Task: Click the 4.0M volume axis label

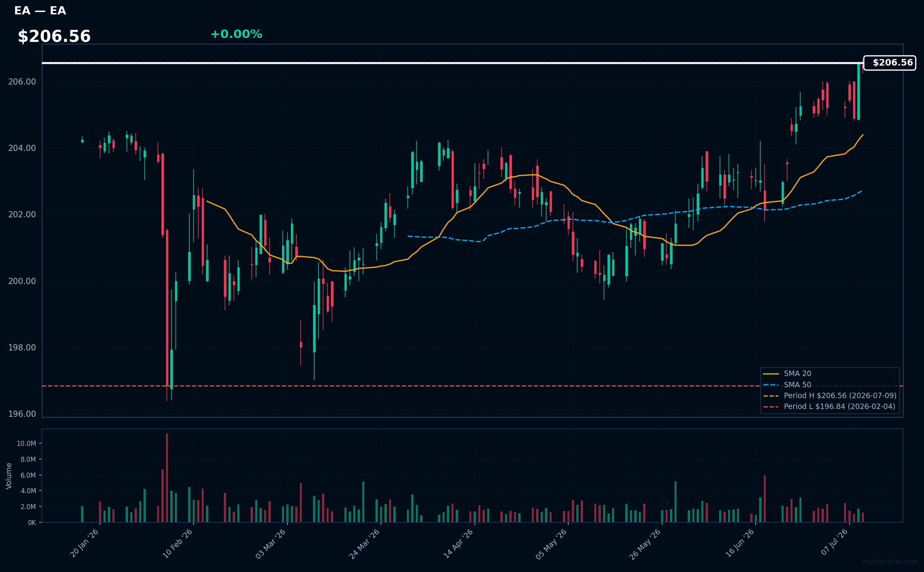Action: 28,491
